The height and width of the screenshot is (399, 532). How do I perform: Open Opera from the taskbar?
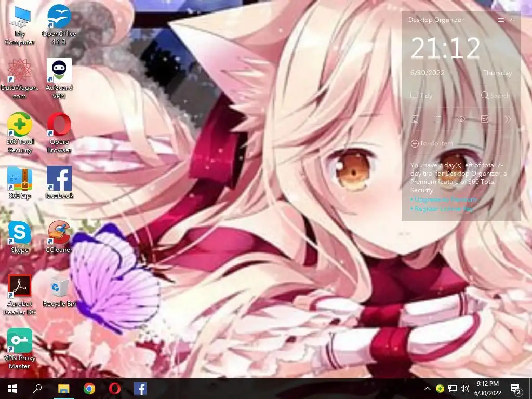pos(115,389)
